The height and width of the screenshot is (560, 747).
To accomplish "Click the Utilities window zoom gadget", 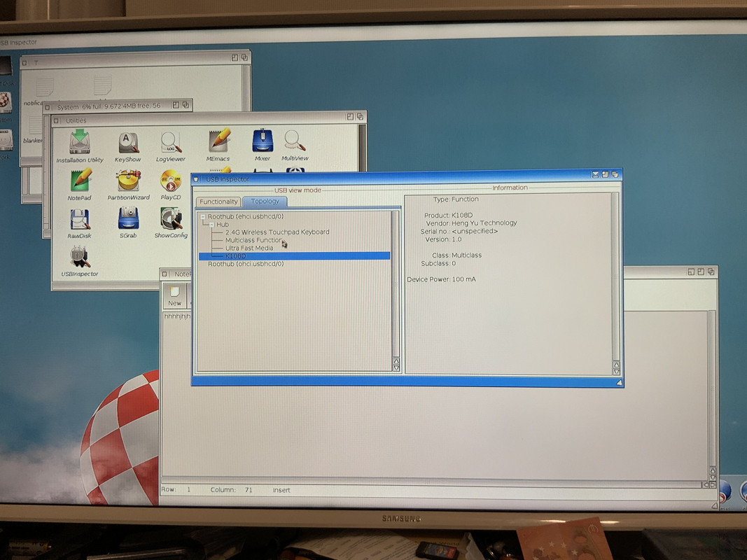I will tap(350, 116).
